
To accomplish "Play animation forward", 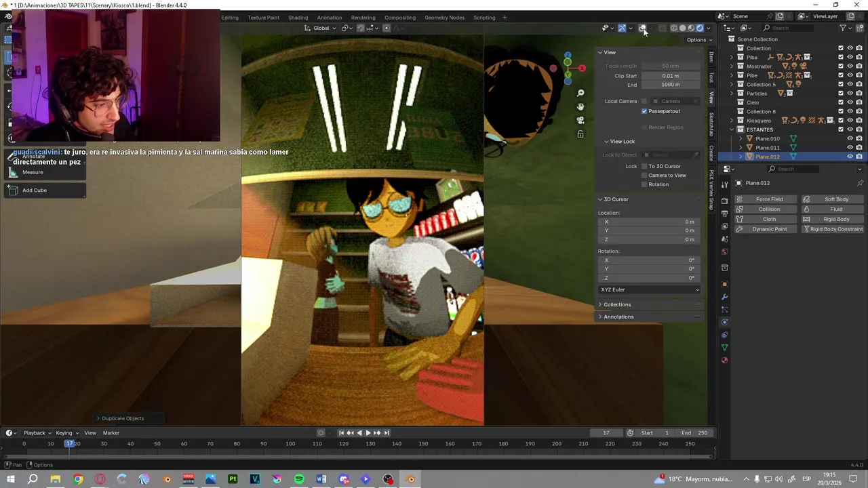I will [368, 433].
